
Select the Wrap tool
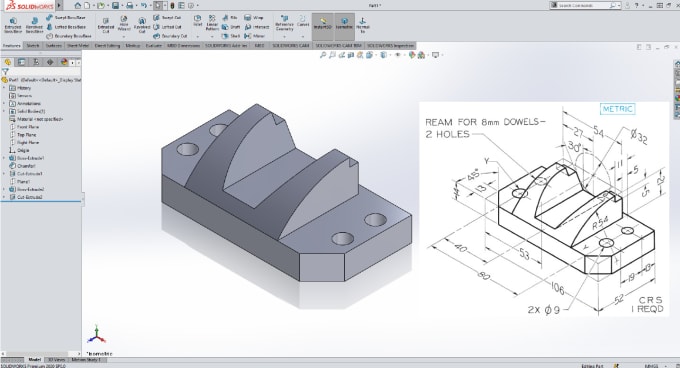[x=254, y=18]
